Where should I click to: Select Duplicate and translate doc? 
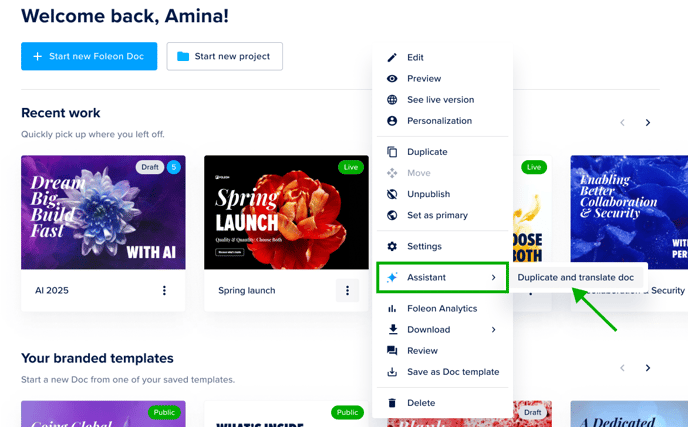click(x=575, y=277)
